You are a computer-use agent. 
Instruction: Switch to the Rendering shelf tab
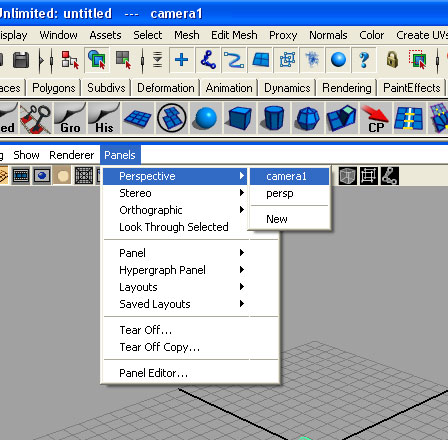click(347, 88)
